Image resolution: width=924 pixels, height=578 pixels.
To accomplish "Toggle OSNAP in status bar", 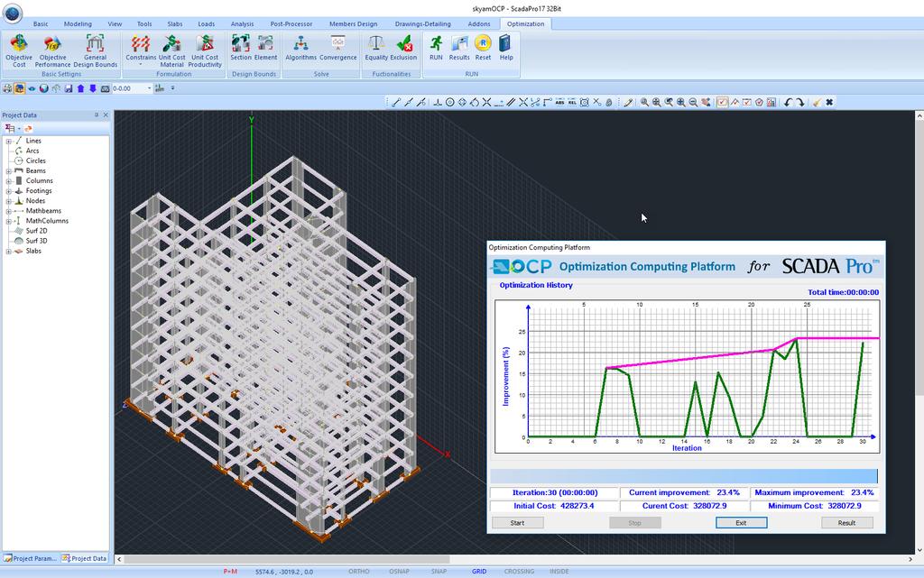I will coord(399,572).
